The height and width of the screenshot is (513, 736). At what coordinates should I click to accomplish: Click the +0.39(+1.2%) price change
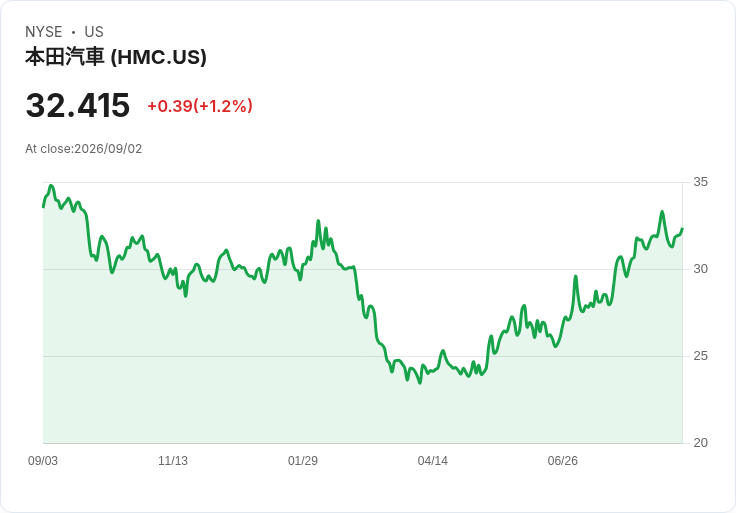[200, 106]
